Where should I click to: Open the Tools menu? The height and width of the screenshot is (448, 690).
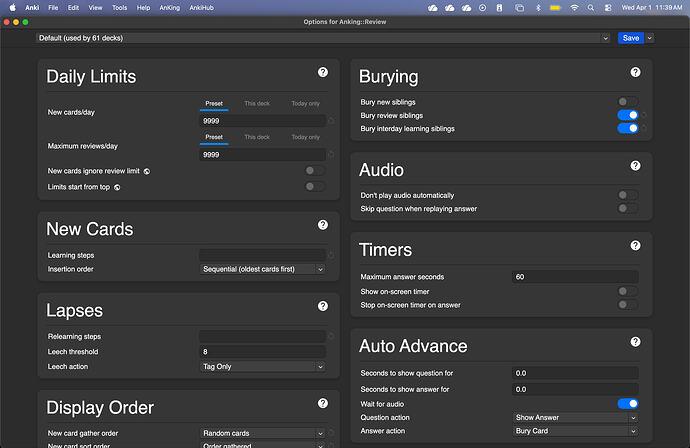coord(119,7)
